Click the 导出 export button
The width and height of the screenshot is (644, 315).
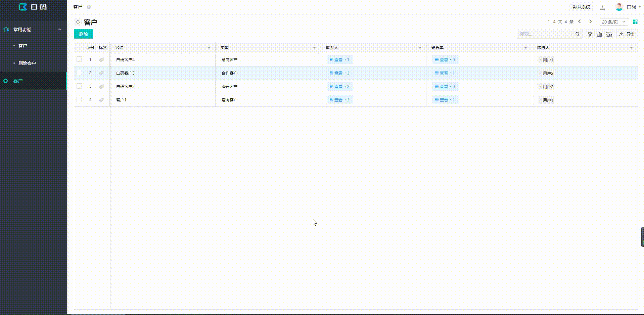[x=627, y=34]
